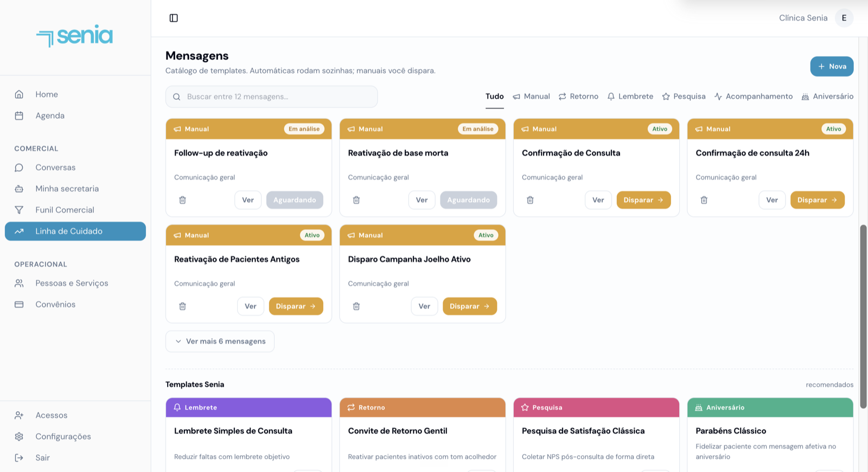Delete Reativação de base morta via trash icon
The image size is (868, 472).
(356, 200)
